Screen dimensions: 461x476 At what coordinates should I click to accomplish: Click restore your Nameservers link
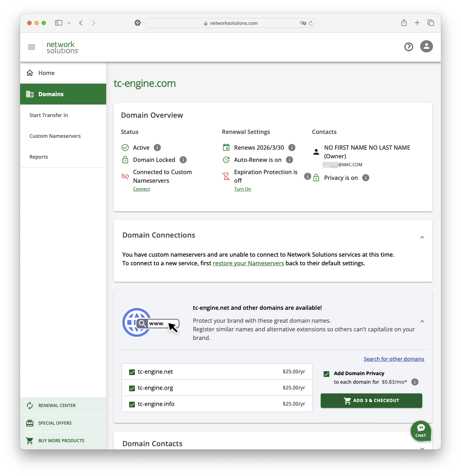tap(248, 263)
